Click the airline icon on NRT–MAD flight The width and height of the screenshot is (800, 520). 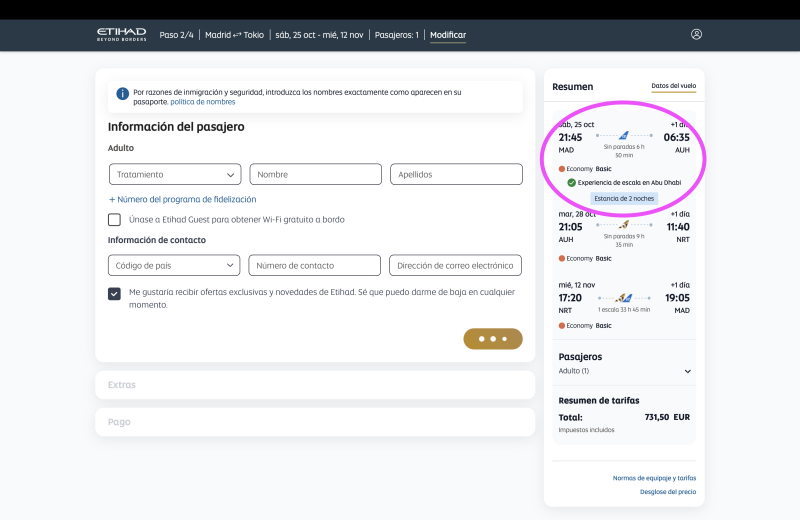click(623, 297)
